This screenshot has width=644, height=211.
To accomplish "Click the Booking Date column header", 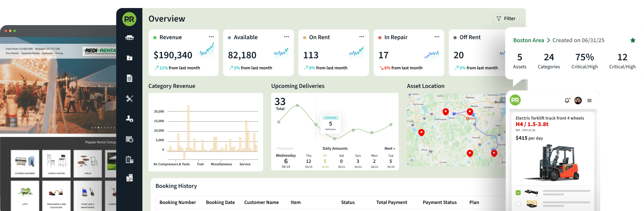I will tap(220, 202).
